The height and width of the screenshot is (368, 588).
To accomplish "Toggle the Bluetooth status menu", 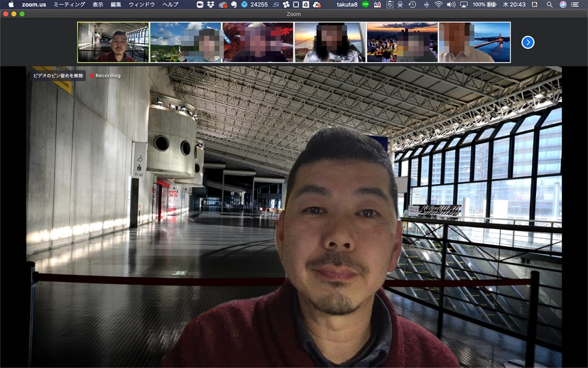I will coord(425,4).
